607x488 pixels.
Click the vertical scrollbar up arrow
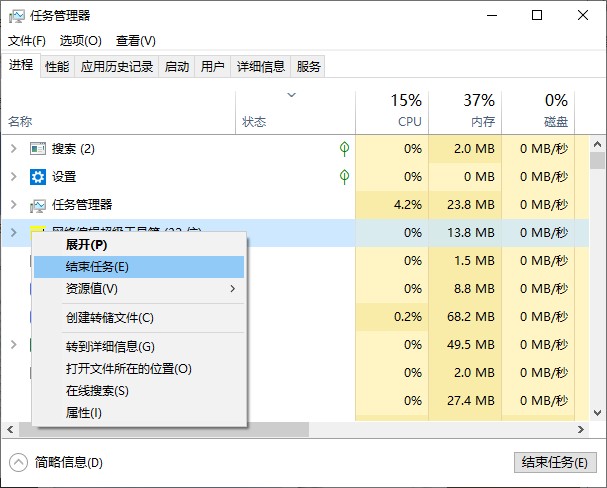(x=597, y=144)
